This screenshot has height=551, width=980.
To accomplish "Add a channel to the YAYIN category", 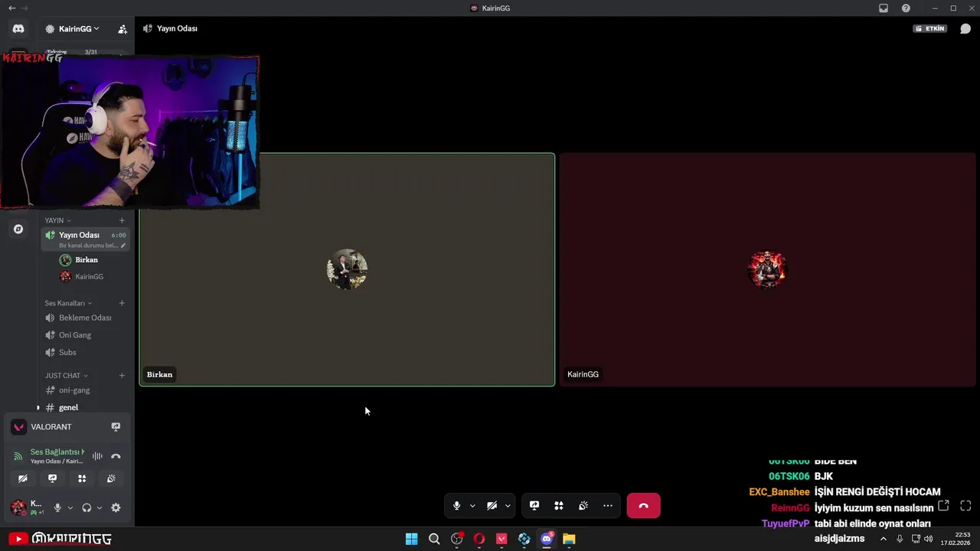I will coord(122,220).
